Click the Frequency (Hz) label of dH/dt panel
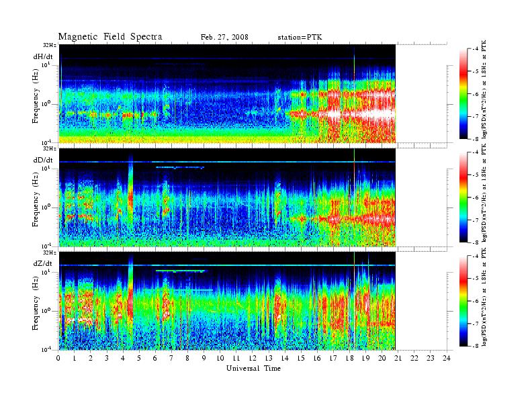Screen dimensions: 532x411 point(36,95)
